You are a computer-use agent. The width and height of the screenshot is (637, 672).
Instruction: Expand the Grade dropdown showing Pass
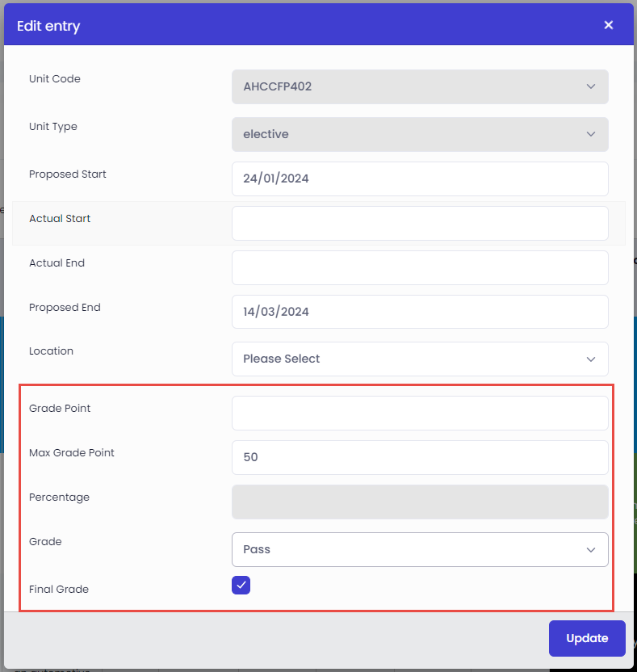420,550
